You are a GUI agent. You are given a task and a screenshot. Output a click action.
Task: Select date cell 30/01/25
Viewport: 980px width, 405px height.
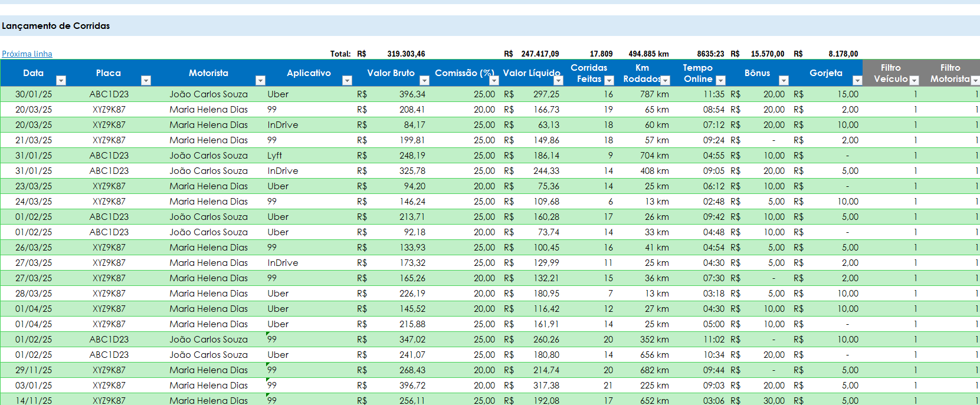(34, 94)
